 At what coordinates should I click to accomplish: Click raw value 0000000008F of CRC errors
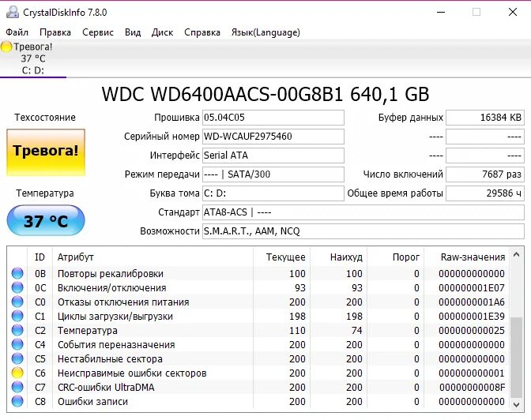(x=473, y=388)
